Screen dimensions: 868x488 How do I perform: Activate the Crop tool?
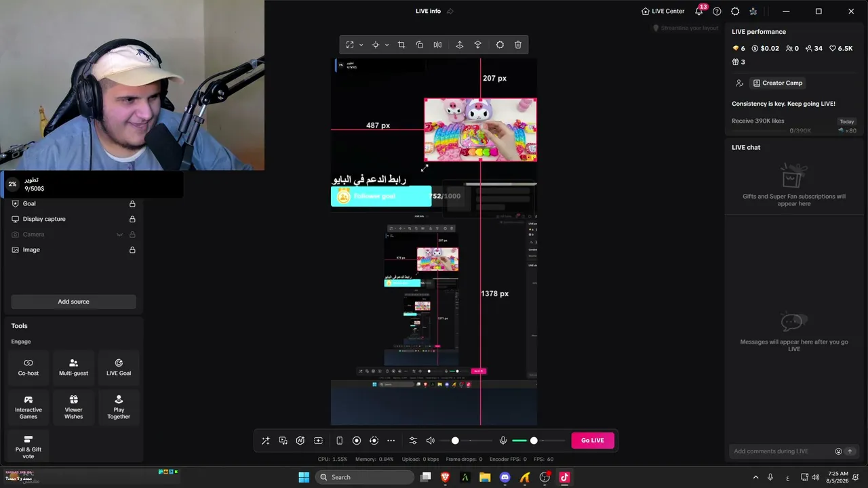tap(401, 45)
